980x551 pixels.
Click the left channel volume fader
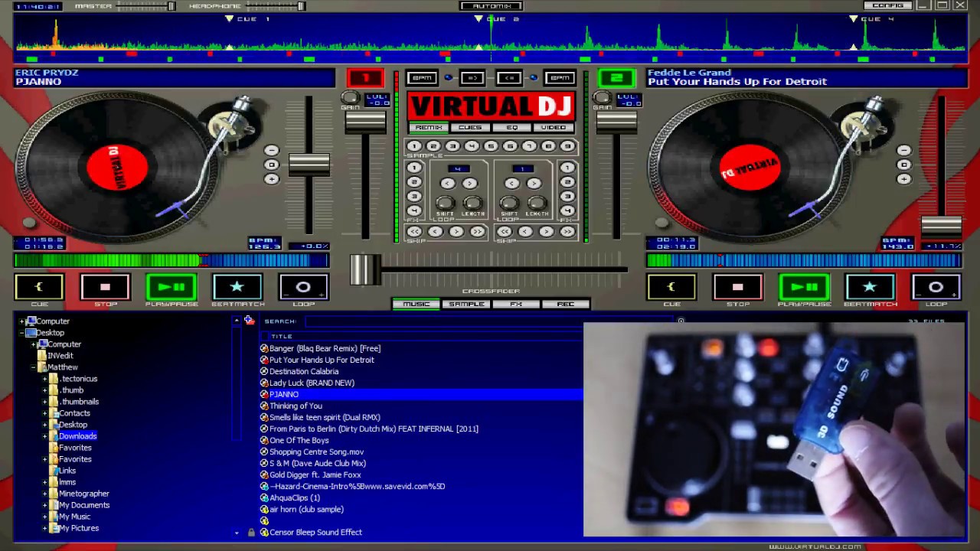coord(366,122)
